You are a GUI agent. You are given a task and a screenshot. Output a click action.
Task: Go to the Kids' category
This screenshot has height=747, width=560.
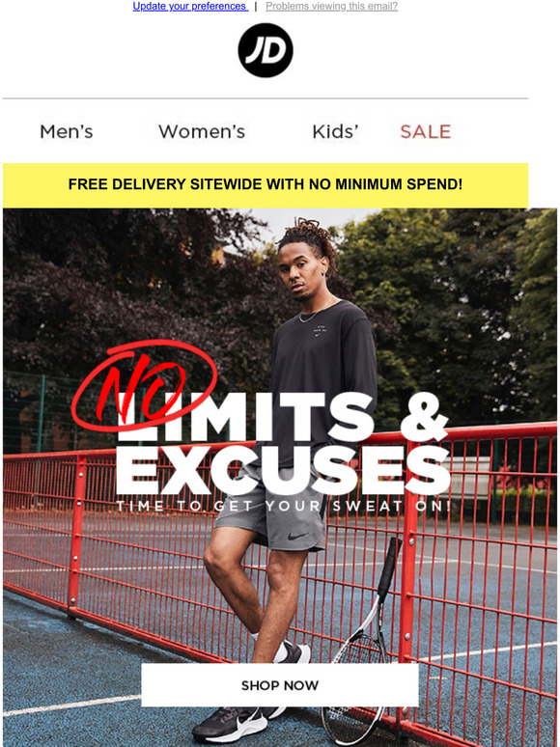click(335, 131)
